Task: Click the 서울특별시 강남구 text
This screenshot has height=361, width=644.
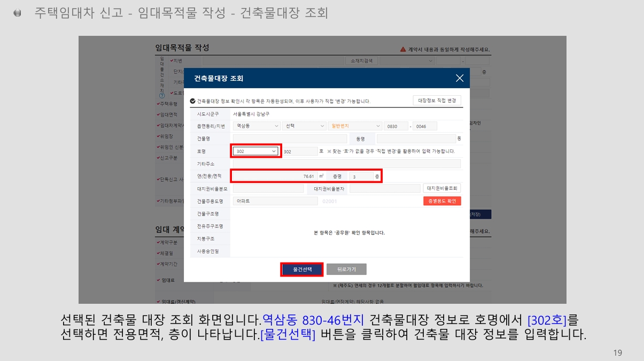Action: coord(251,114)
